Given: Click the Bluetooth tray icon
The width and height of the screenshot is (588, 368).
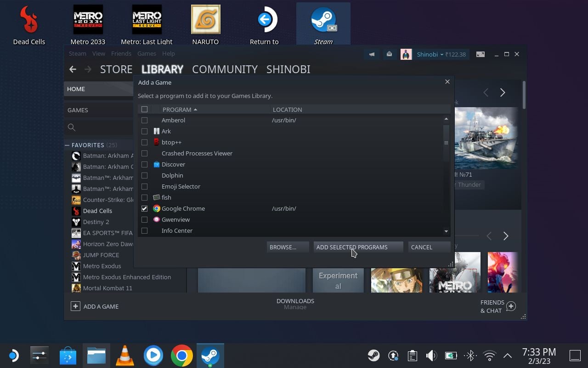Looking at the screenshot, I should pyautogui.click(x=470, y=356).
